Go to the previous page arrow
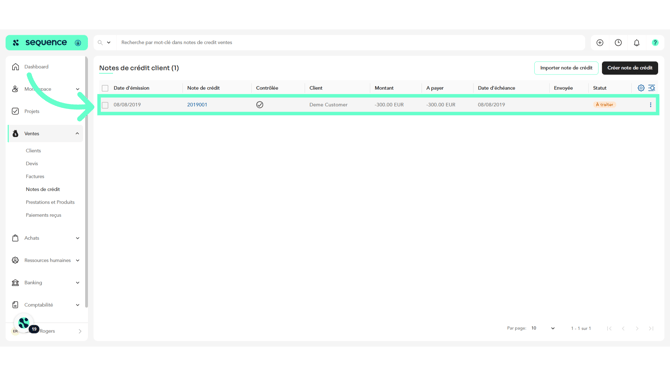The image size is (670, 376). point(623,328)
